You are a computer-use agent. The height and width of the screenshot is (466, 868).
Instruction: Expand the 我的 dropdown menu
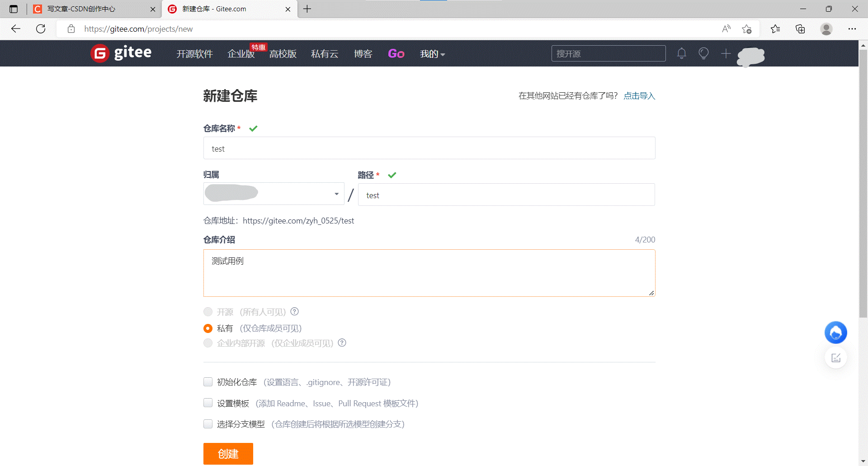[433, 54]
